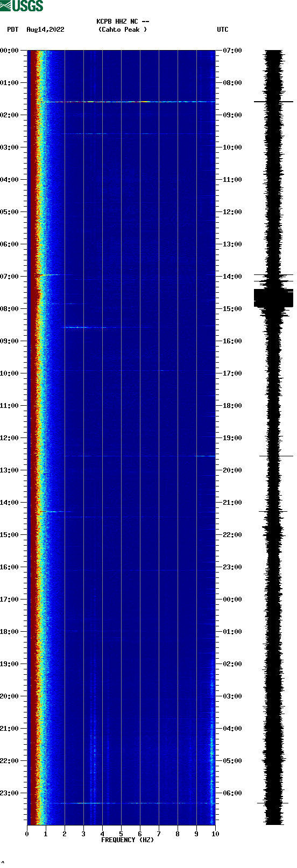Click the 04:00 UTC time label
The image size is (297, 868).
tap(232, 729)
